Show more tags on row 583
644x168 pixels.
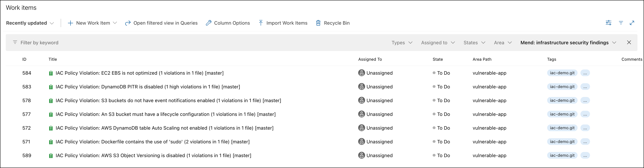[585, 87]
